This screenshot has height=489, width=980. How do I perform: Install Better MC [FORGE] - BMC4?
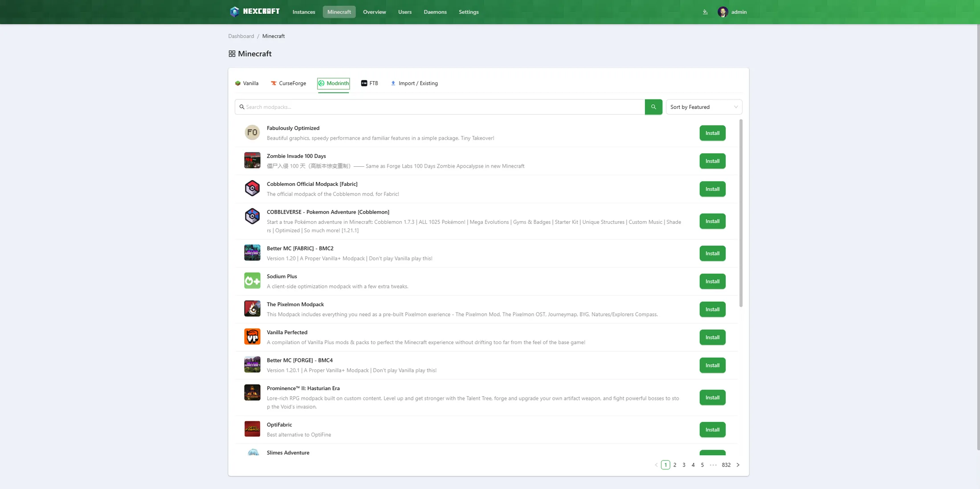tap(712, 365)
